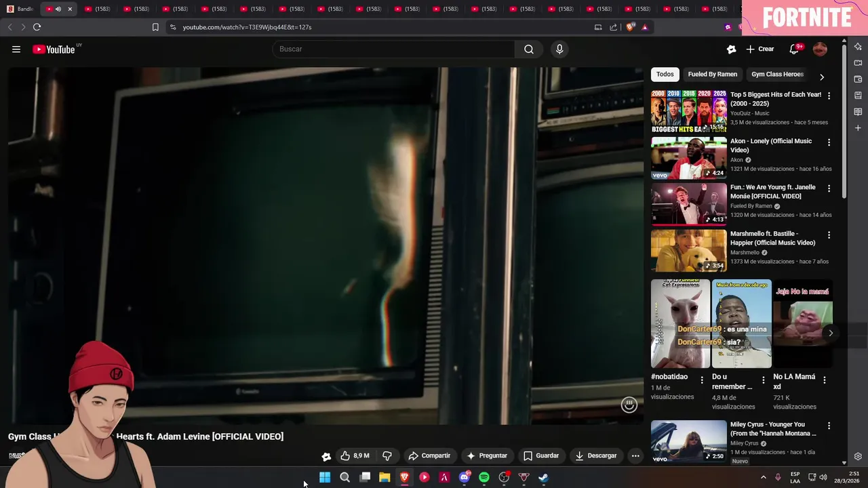Open the sidebar settings gear
The width and height of the screenshot is (868, 488).
[x=858, y=456]
